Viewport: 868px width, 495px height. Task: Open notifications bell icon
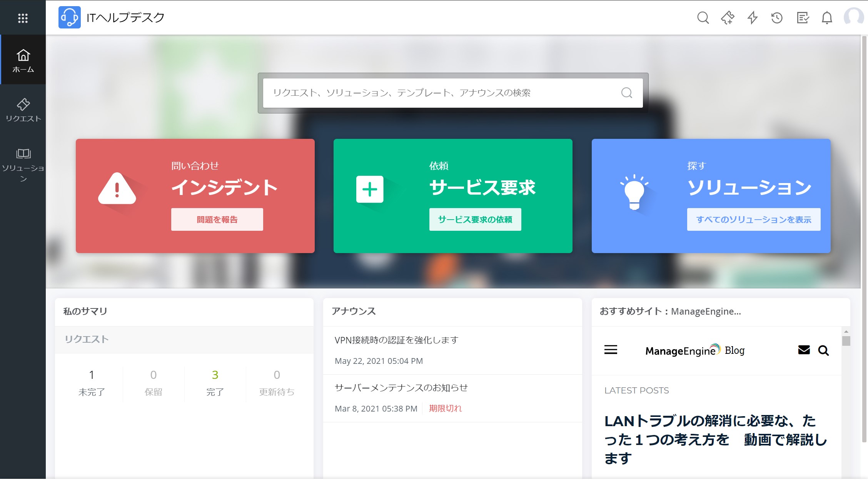827,18
